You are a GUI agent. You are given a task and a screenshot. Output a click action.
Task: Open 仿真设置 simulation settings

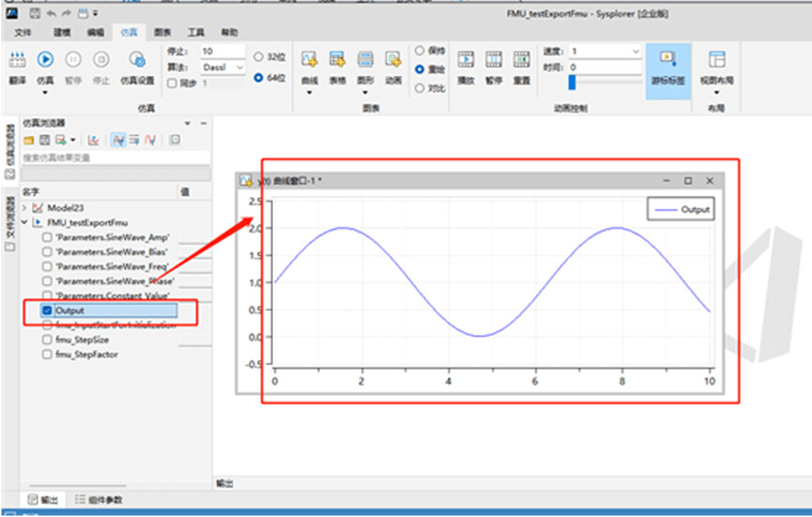point(137,59)
